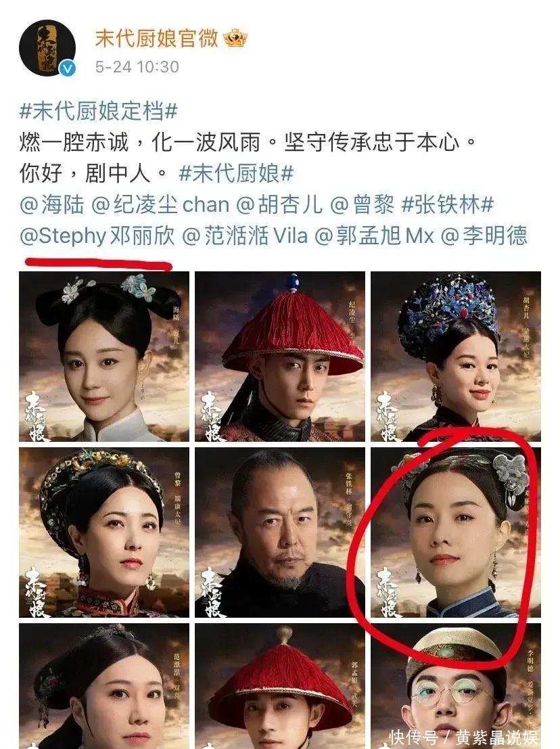Open the 末代厨娘官微 profile avatar

click(x=47, y=48)
